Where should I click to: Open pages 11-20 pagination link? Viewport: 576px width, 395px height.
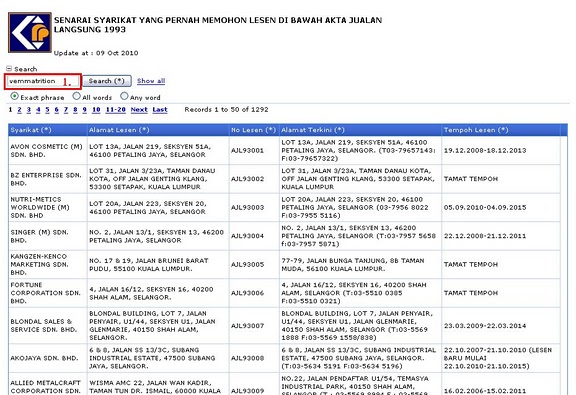point(116,109)
